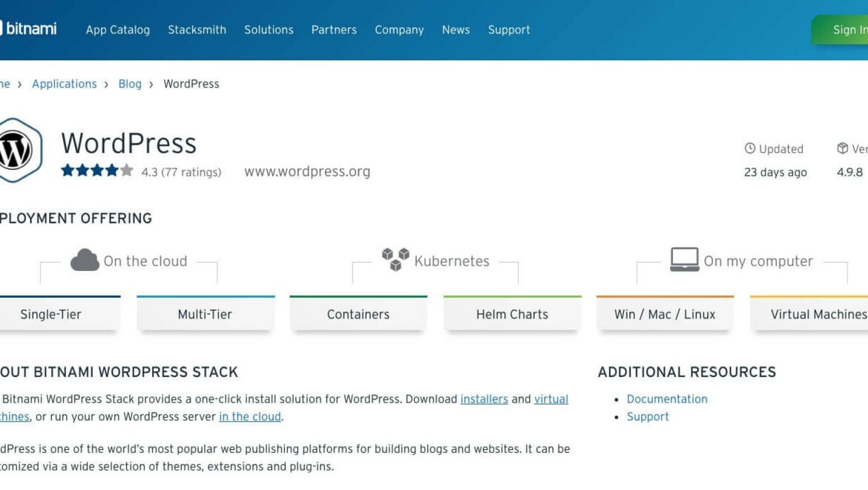Click the Bitnami logo
The image size is (868, 490).
(x=27, y=28)
